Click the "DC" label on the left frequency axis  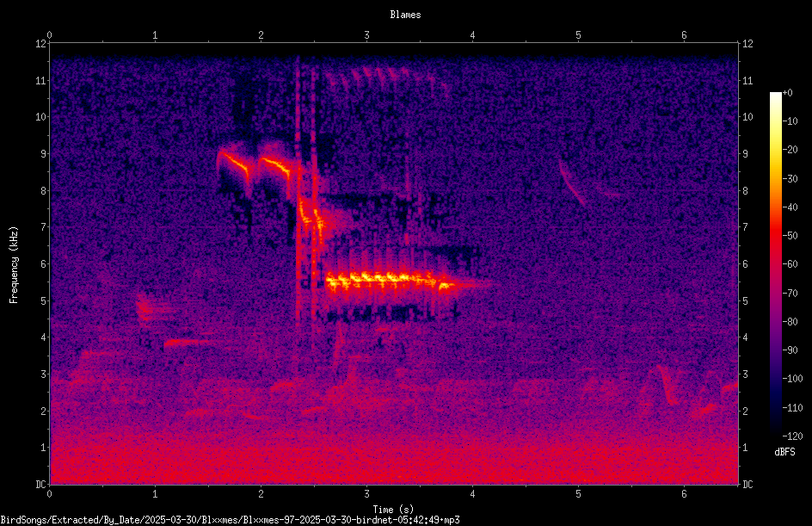pos(40,485)
